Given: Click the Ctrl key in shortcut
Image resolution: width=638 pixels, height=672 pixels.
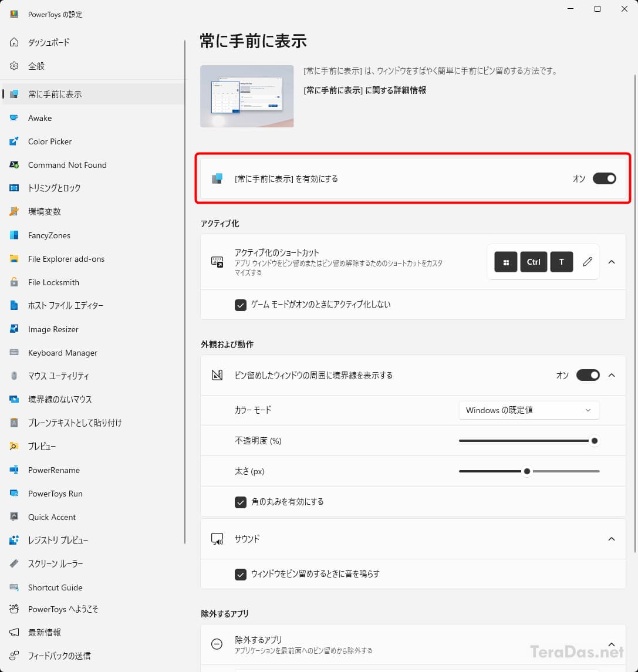Looking at the screenshot, I should tap(534, 262).
